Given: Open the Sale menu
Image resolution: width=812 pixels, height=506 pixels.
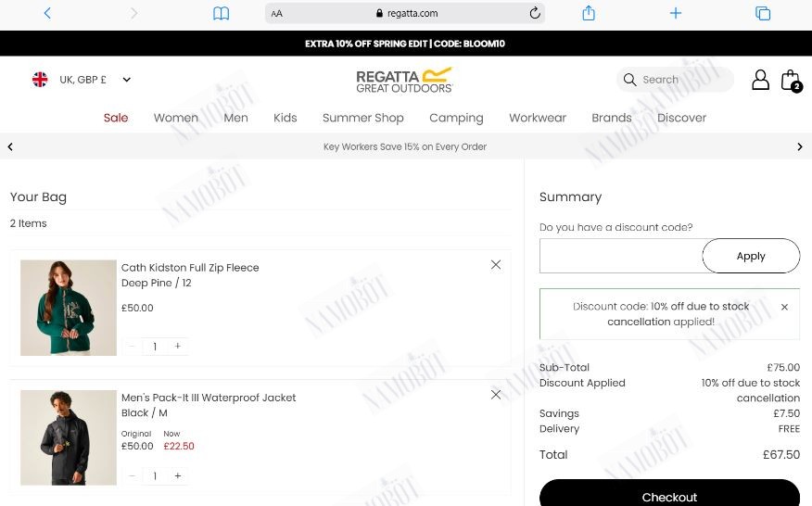Looking at the screenshot, I should coord(116,118).
